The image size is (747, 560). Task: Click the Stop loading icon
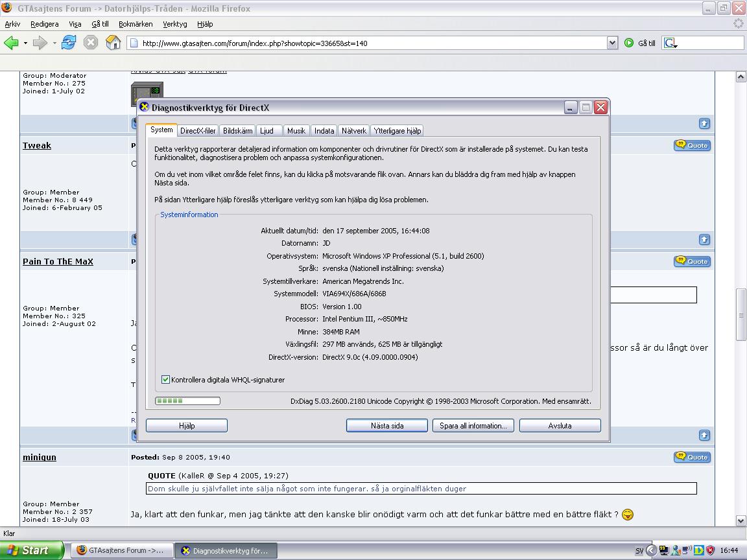pyautogui.click(x=91, y=43)
